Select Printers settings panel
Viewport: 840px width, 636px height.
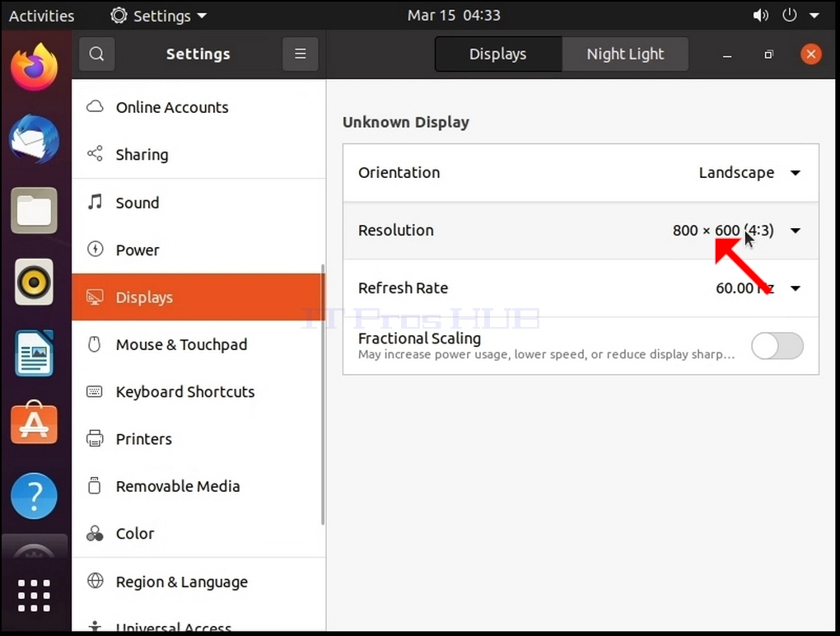pos(198,439)
